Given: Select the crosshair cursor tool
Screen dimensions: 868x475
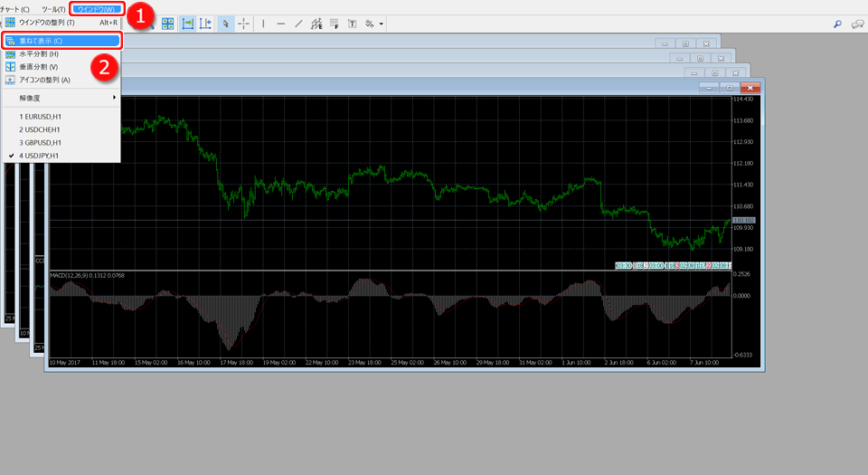Looking at the screenshot, I should (244, 24).
